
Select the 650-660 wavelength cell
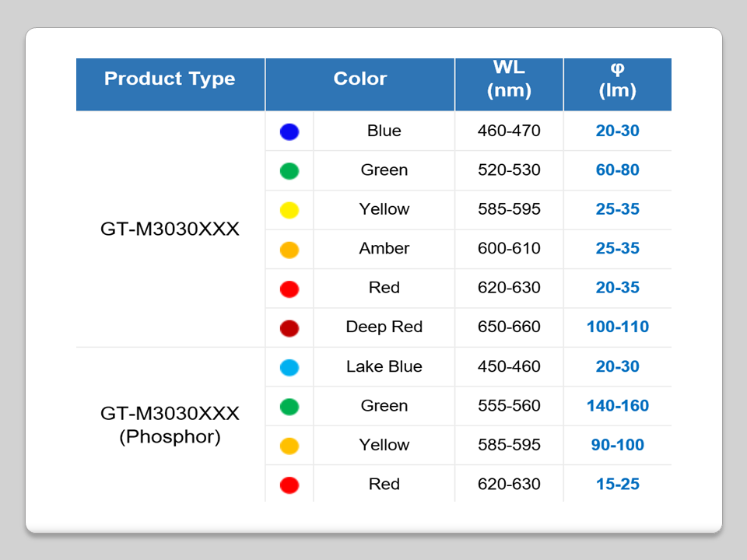point(509,327)
